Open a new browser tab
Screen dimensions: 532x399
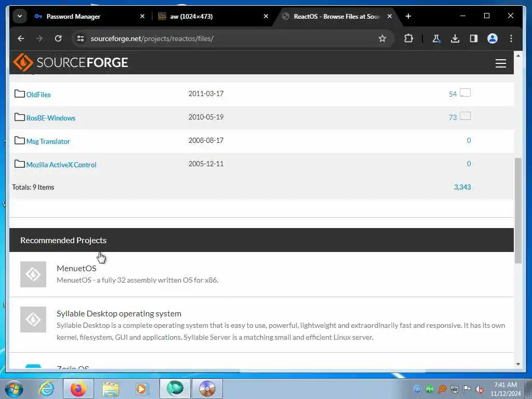click(408, 16)
